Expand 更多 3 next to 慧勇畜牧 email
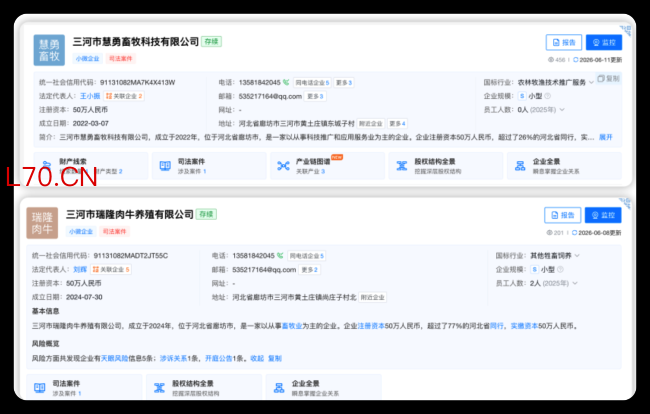The width and height of the screenshot is (650, 414). (315, 96)
